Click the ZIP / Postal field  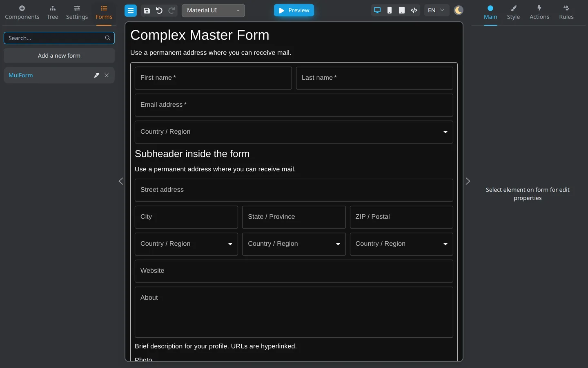pos(401,217)
